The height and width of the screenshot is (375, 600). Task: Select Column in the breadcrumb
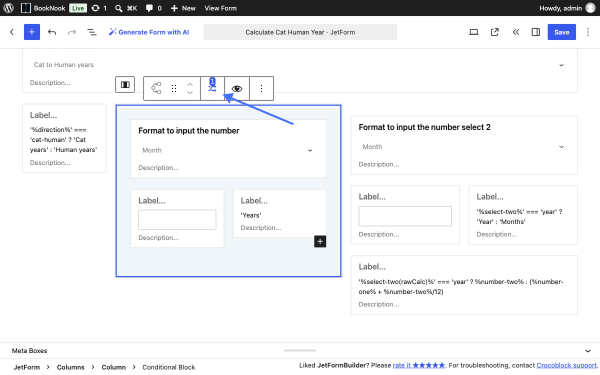pyautogui.click(x=113, y=367)
